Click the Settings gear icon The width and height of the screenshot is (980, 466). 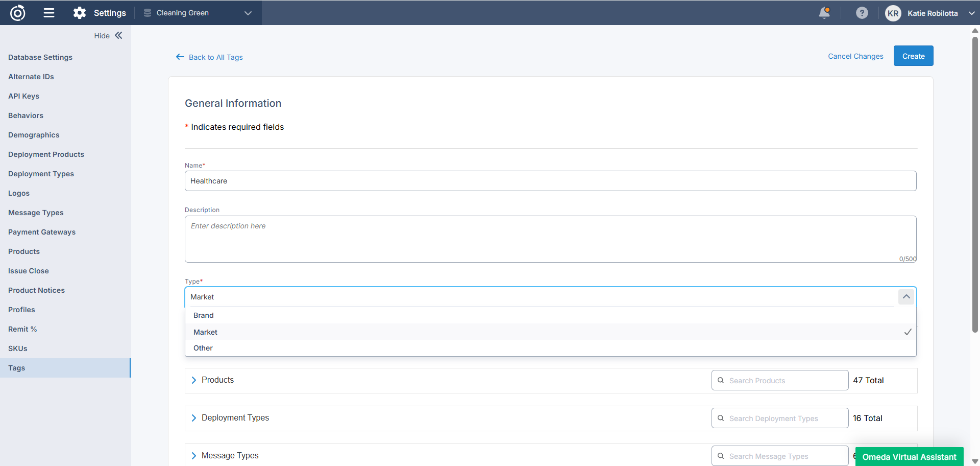(x=80, y=13)
